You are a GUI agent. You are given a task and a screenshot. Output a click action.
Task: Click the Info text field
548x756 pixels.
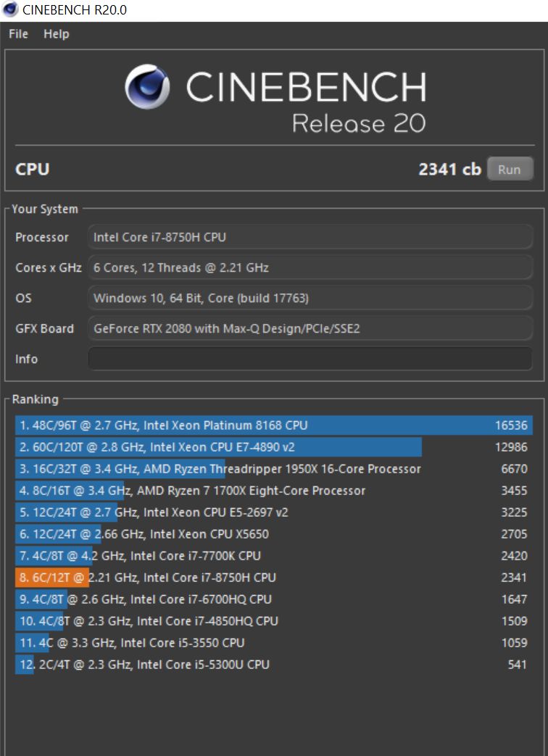(310, 359)
